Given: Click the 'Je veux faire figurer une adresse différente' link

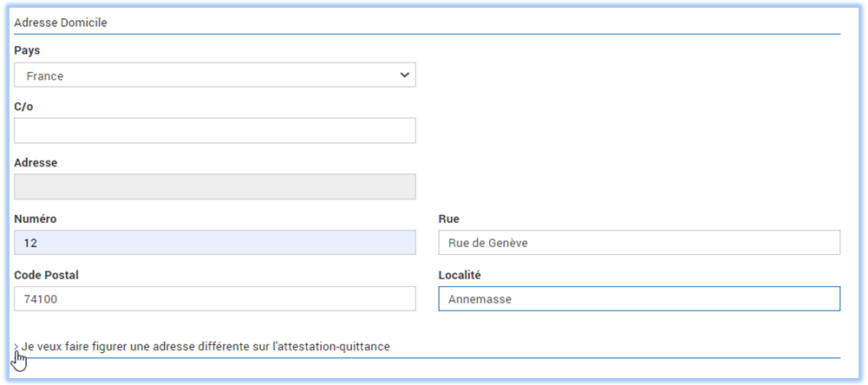Looking at the screenshot, I should pos(206,347).
